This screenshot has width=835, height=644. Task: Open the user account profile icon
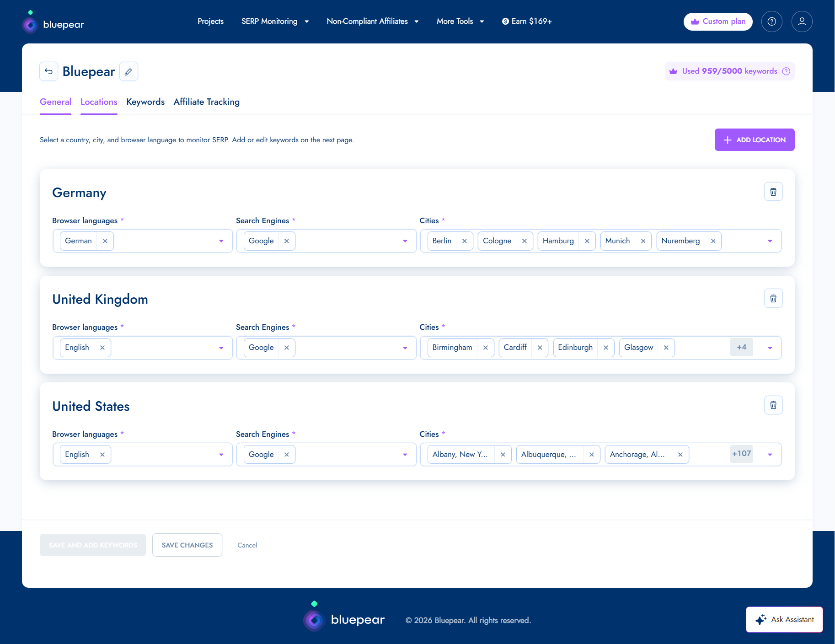(802, 21)
